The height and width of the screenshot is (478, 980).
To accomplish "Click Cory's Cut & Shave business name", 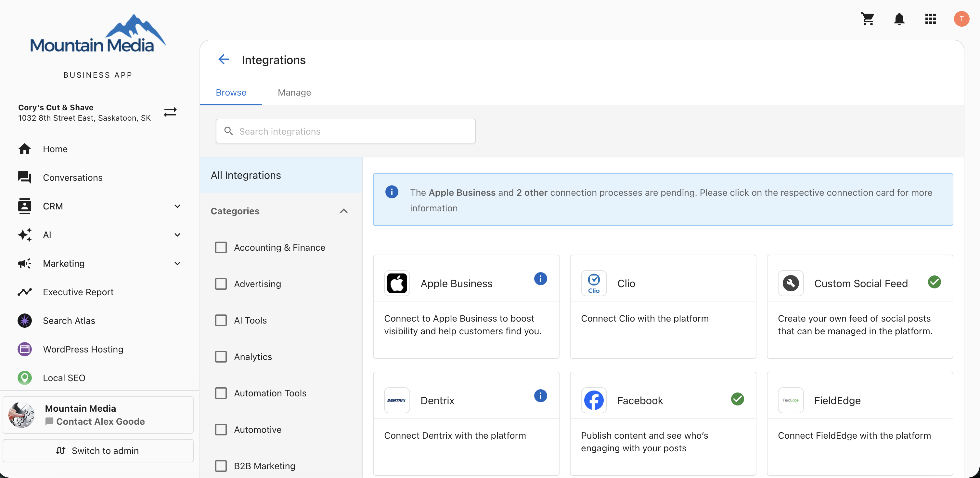I will (56, 107).
